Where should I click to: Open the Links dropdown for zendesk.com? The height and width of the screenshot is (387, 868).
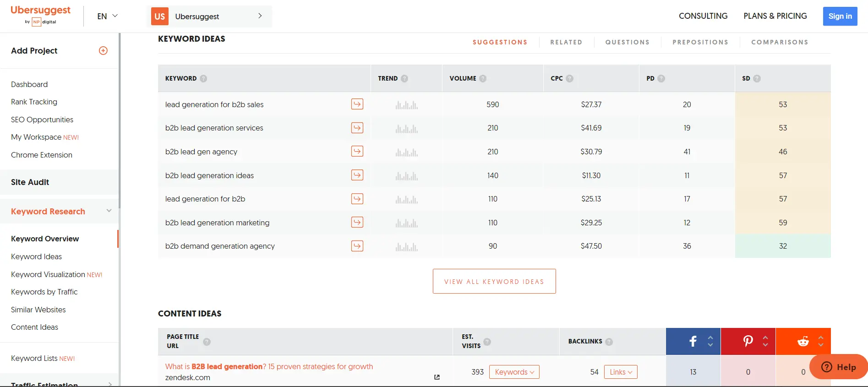(x=621, y=372)
